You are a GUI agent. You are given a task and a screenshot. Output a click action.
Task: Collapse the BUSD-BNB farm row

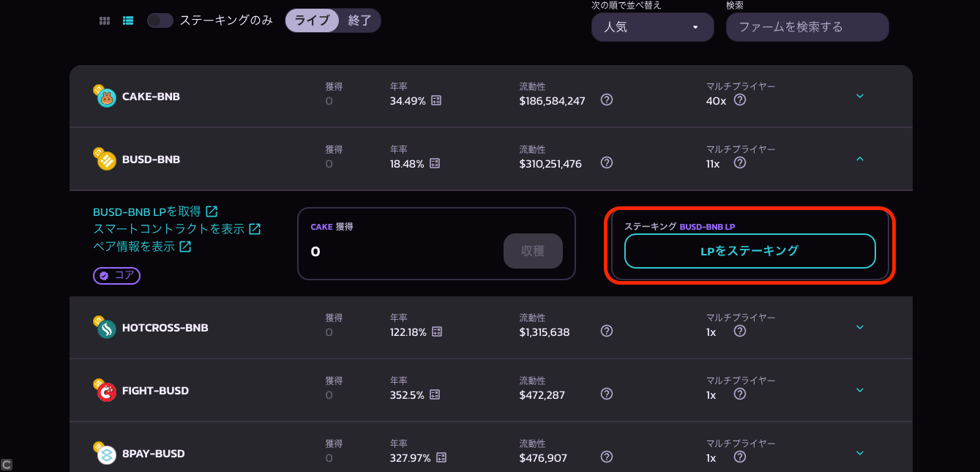click(860, 159)
